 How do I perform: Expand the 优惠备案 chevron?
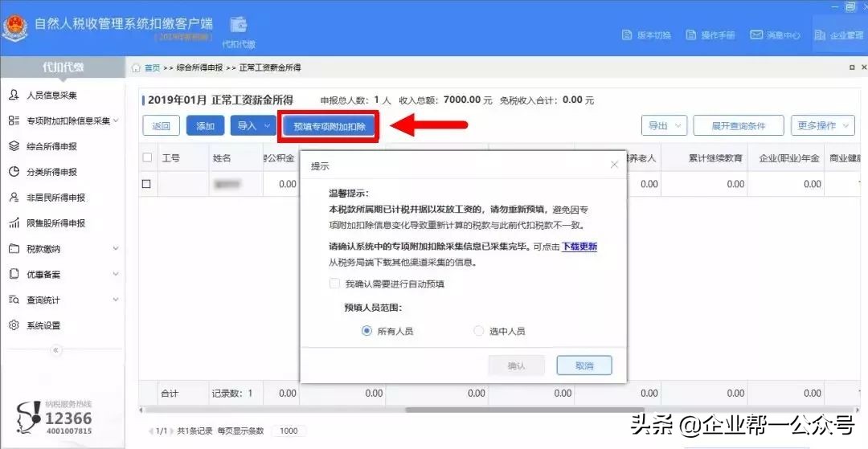[x=116, y=274]
